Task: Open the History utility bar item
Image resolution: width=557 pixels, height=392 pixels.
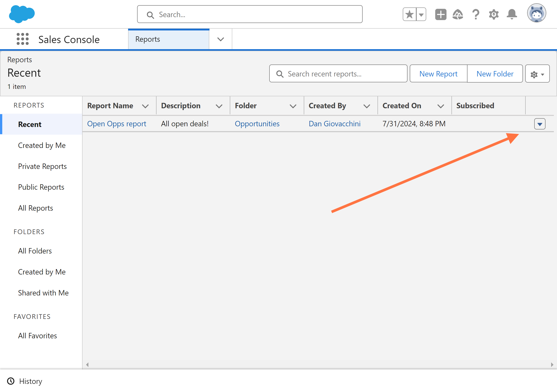Action: point(25,381)
